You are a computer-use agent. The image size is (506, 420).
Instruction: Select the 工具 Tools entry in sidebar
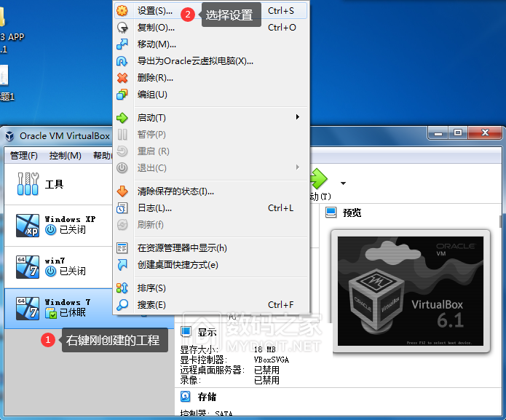54,184
